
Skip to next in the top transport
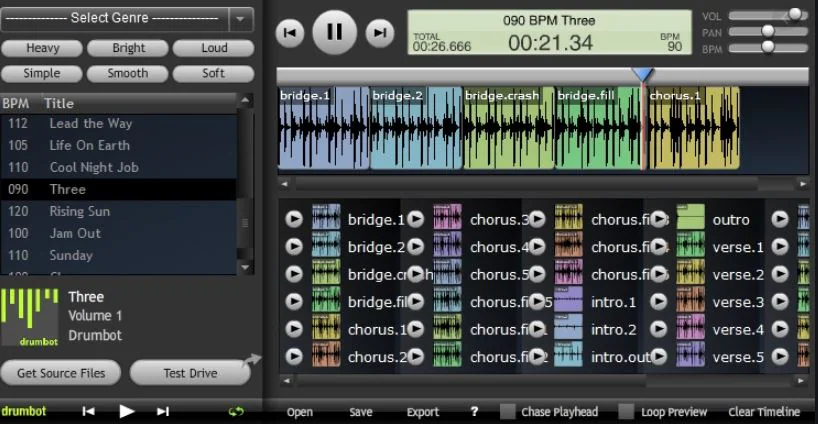(x=380, y=33)
